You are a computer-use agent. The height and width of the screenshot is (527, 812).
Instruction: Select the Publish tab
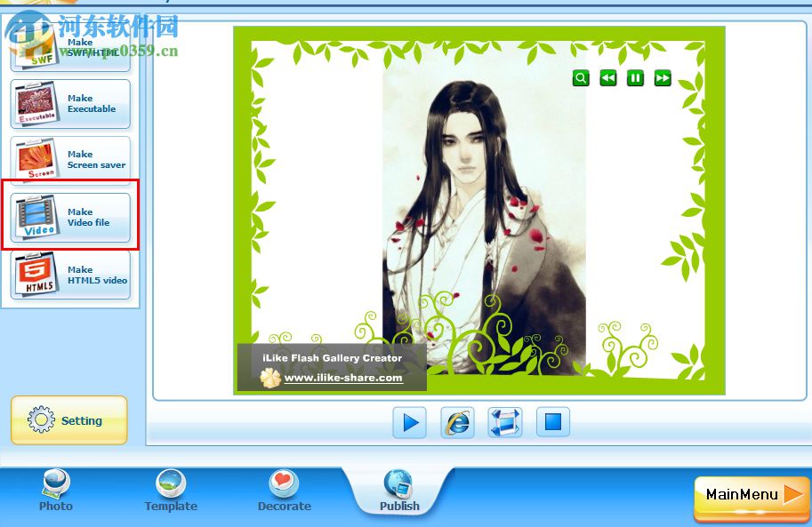(x=399, y=491)
